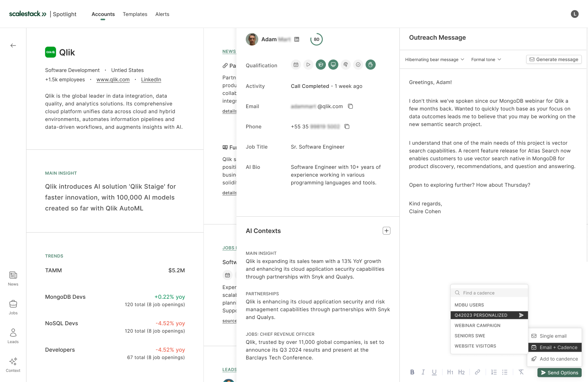The width and height of the screenshot is (588, 382).
Task: Select the WEBINAR CAMPAIGN cadence
Action: point(489,326)
